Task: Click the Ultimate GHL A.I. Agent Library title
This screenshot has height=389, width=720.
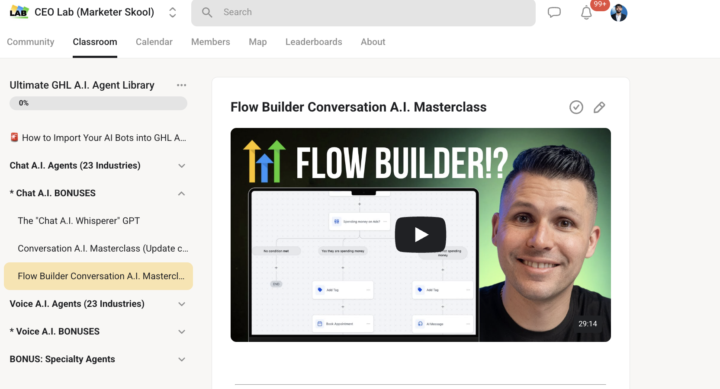Action: point(82,85)
